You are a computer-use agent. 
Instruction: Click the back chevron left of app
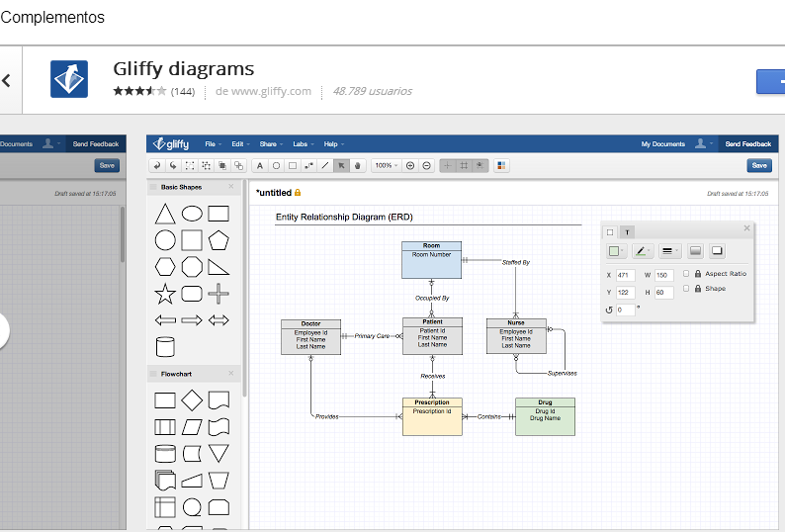tap(7, 80)
